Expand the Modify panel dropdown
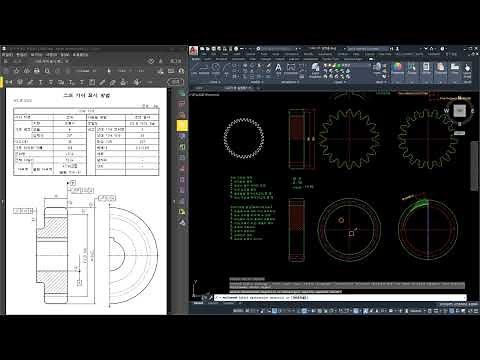Image resolution: width=480 pixels, height=360 pixels. (x=257, y=82)
